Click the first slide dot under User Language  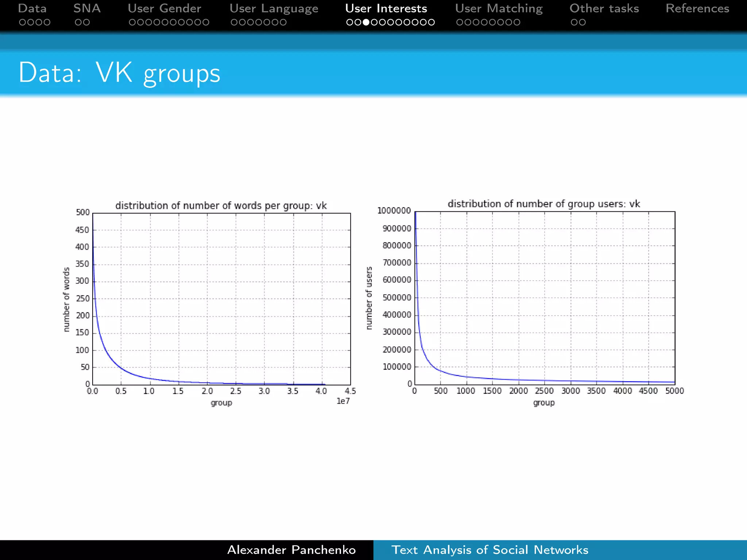[x=234, y=22]
